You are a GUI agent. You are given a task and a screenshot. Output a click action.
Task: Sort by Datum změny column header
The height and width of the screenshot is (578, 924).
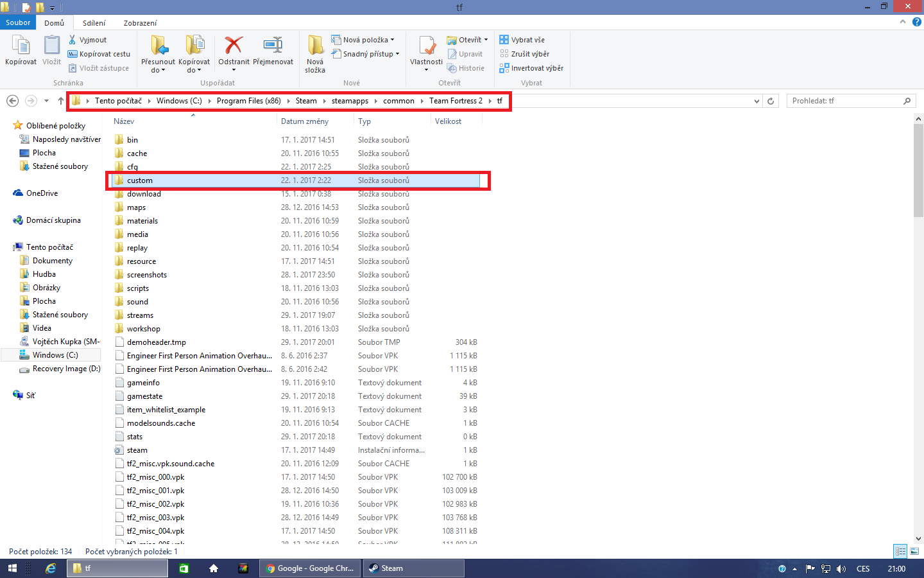click(x=305, y=121)
